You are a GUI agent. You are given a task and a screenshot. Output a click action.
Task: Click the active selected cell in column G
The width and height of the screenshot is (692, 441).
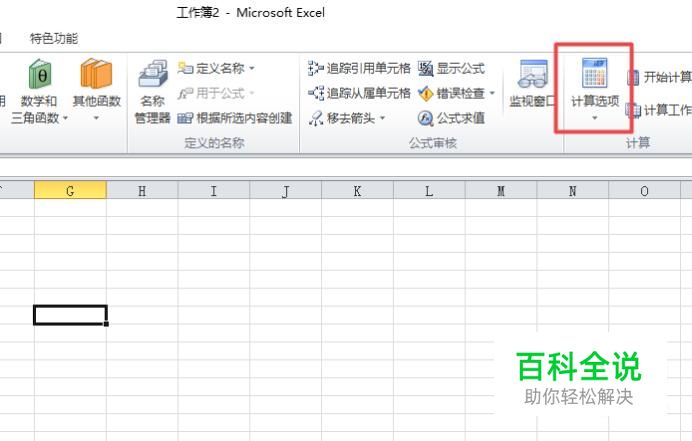click(x=70, y=315)
